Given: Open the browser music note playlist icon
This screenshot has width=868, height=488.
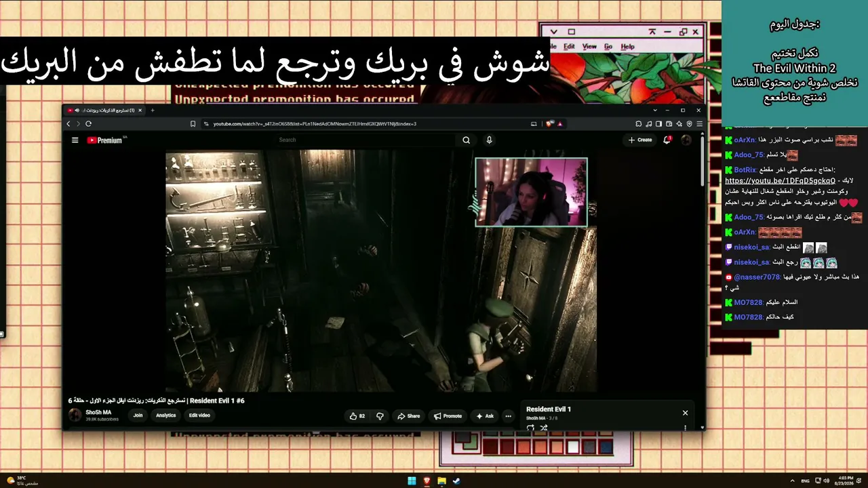Looking at the screenshot, I should pos(649,124).
